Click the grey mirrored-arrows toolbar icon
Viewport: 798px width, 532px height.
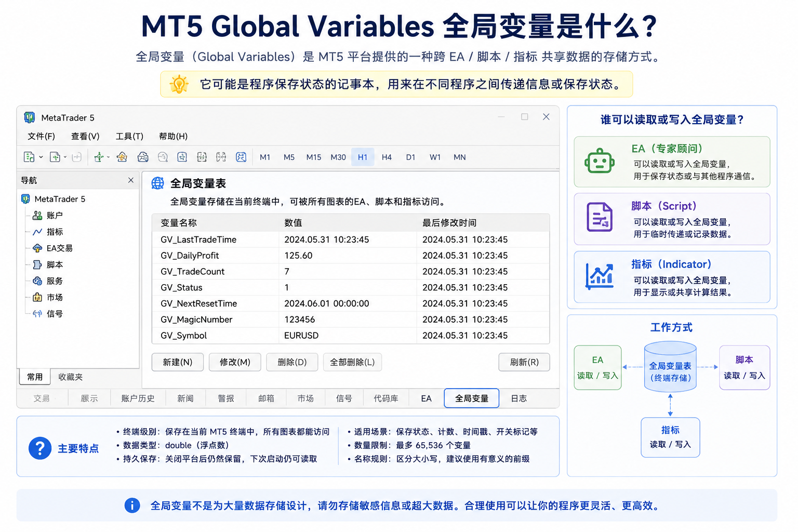coord(221,157)
